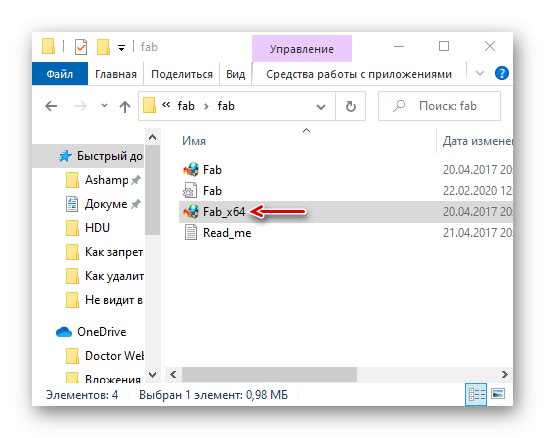The image size is (545, 438).
Task: Click the New folder icon in title bar
Action: pyautogui.click(x=103, y=47)
